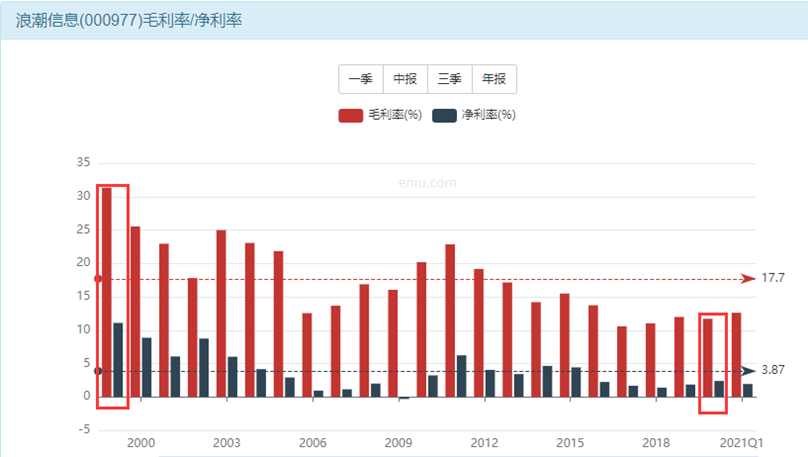808x457 pixels.
Task: Click the red dot at start of average line
Action: (98, 279)
